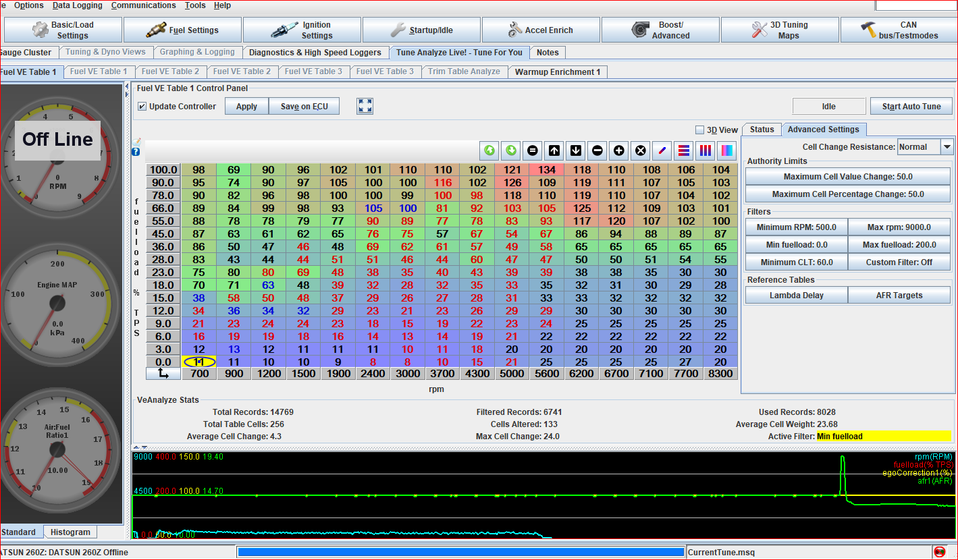This screenshot has width=958, height=560.
Task: Click the black circle plus icon
Action: [619, 150]
